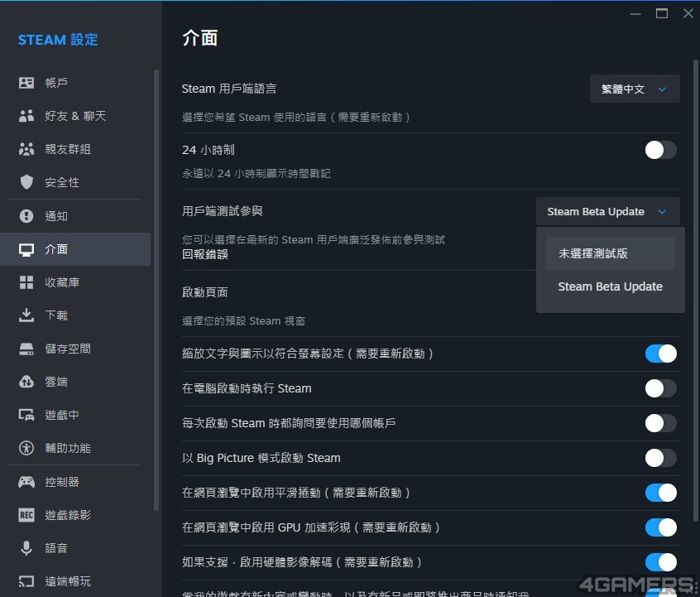The width and height of the screenshot is (700, 597).
Task: Click the 遠端暢玩 remote play icon
Action: click(26, 581)
